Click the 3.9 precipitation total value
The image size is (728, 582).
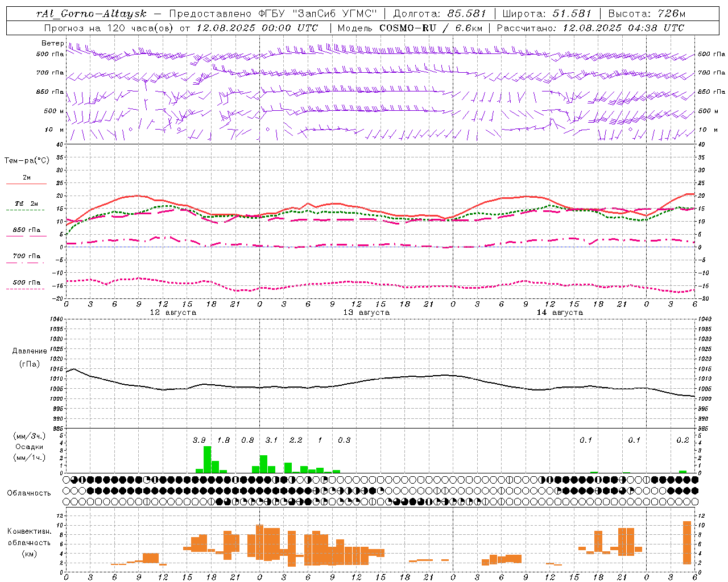pyautogui.click(x=199, y=440)
